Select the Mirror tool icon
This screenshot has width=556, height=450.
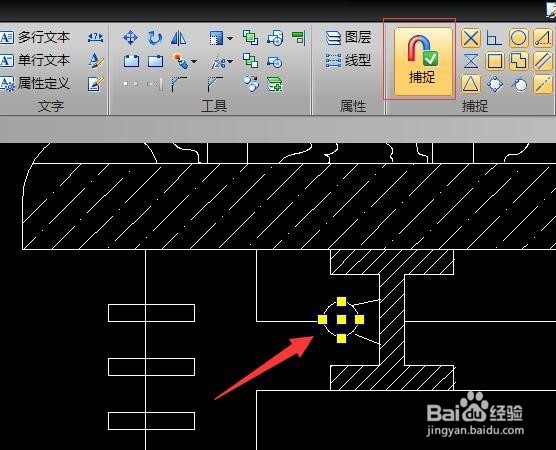tap(178, 38)
